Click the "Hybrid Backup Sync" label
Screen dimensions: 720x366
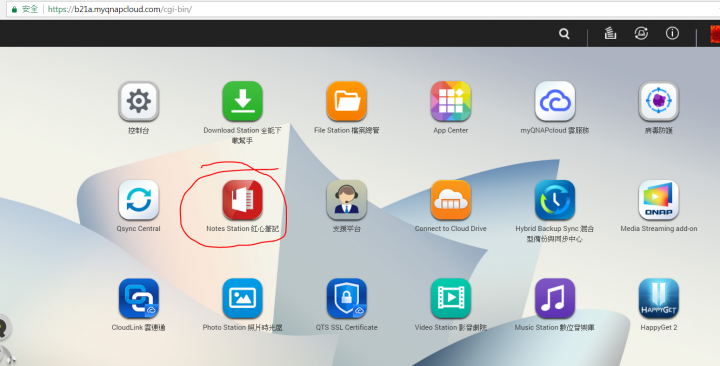click(555, 233)
